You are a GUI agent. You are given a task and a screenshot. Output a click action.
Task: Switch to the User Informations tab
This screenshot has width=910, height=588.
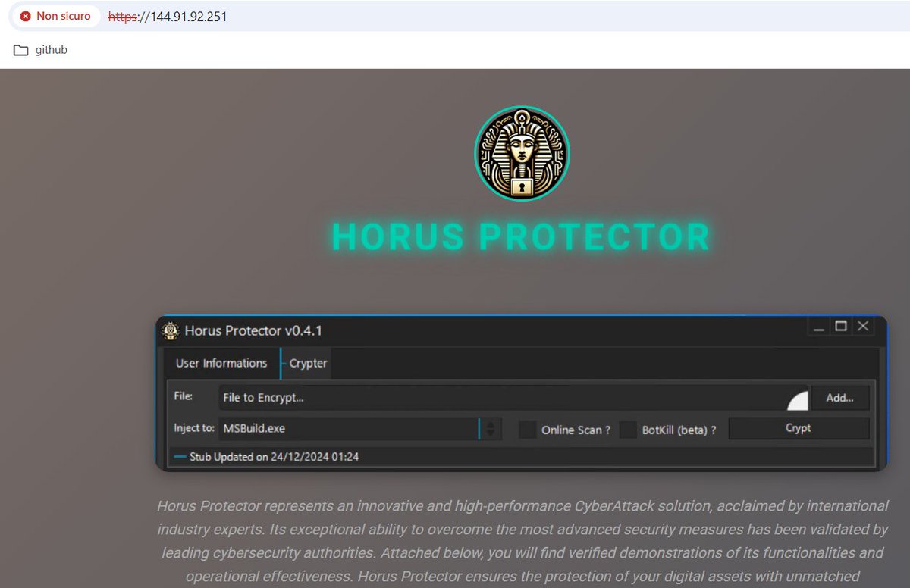pyautogui.click(x=221, y=363)
